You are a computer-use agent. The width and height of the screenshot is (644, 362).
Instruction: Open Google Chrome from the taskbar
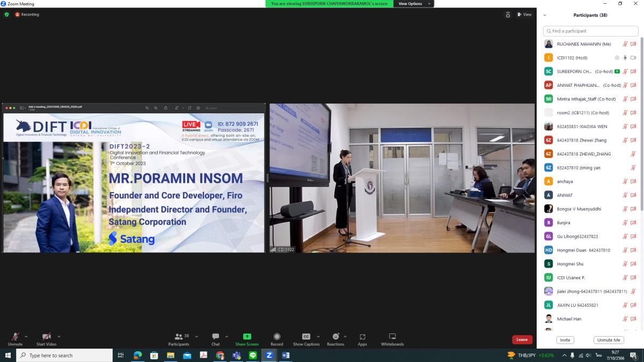point(220,355)
